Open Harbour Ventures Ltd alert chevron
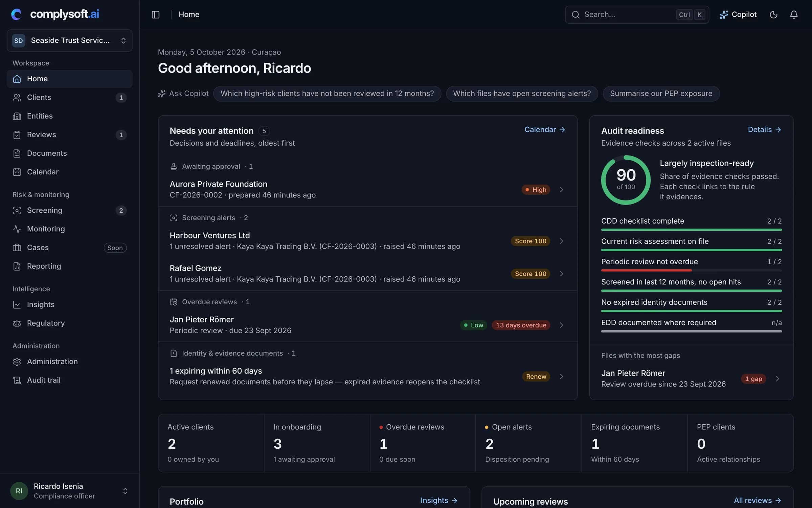Viewport: 812px width, 508px height. [x=561, y=241]
